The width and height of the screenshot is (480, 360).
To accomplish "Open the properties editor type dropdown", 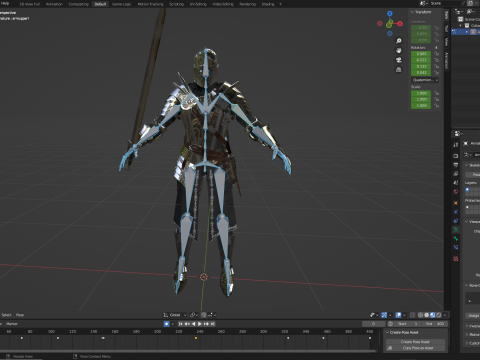I will click(x=458, y=133).
